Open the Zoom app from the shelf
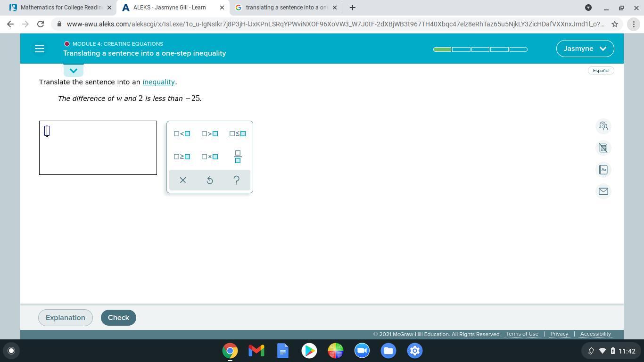The image size is (644, 362). point(362,351)
